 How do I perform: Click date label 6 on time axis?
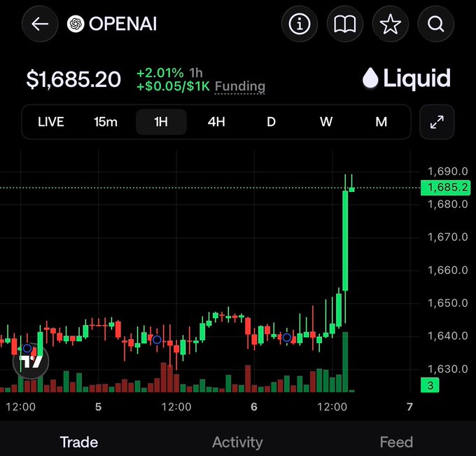[254, 407]
